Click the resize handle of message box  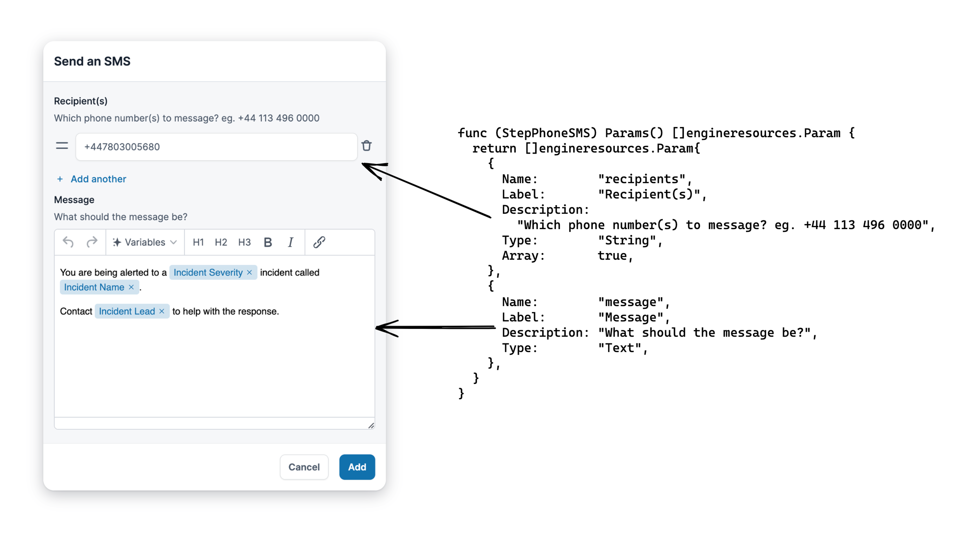point(371,425)
